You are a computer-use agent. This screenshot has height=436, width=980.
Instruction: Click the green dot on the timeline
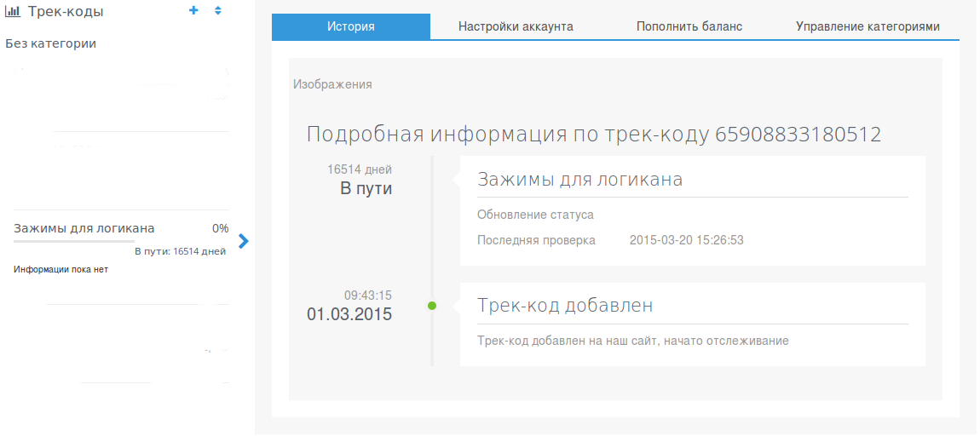[432, 306]
